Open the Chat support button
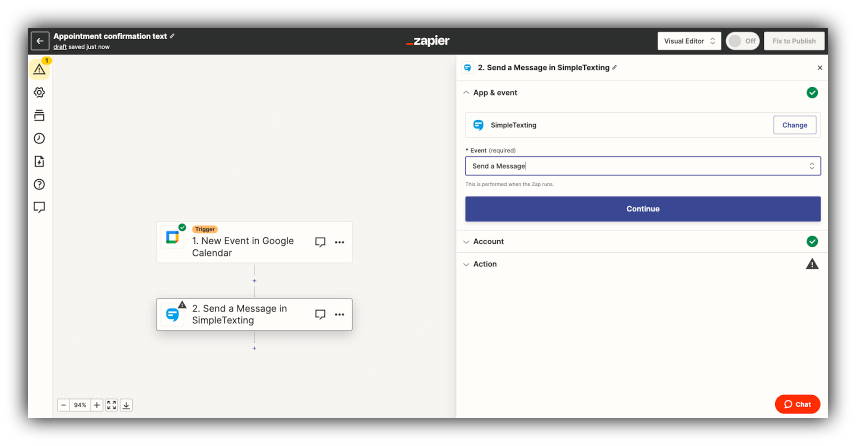Viewport: 856px width, 446px height. point(797,404)
